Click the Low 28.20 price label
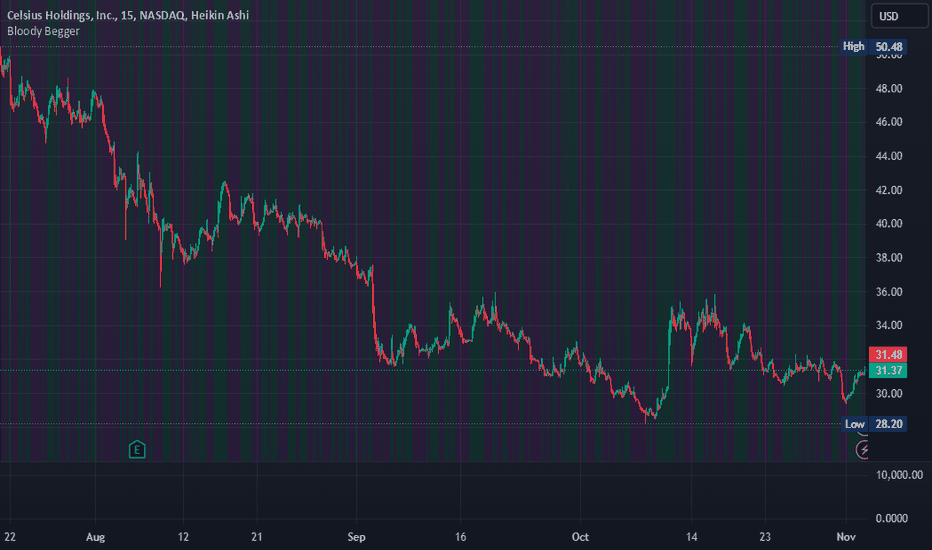Viewport: 932px width, 550px height. point(875,424)
